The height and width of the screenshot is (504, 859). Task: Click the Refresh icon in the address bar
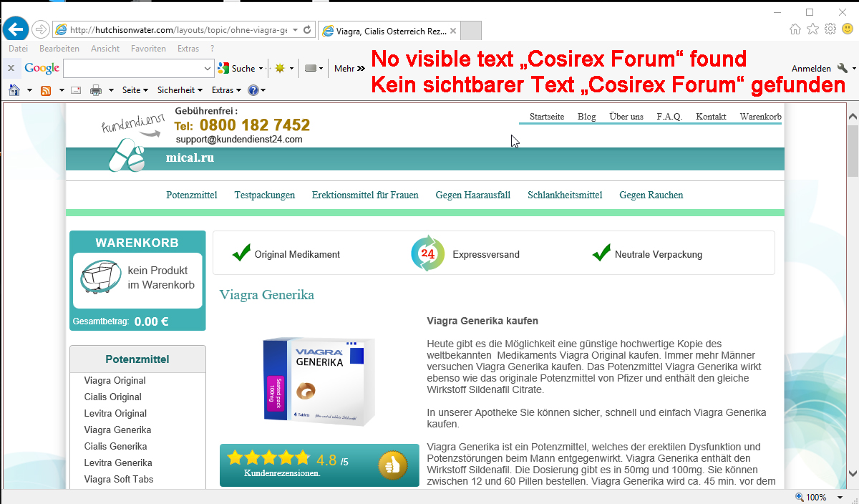(x=307, y=30)
